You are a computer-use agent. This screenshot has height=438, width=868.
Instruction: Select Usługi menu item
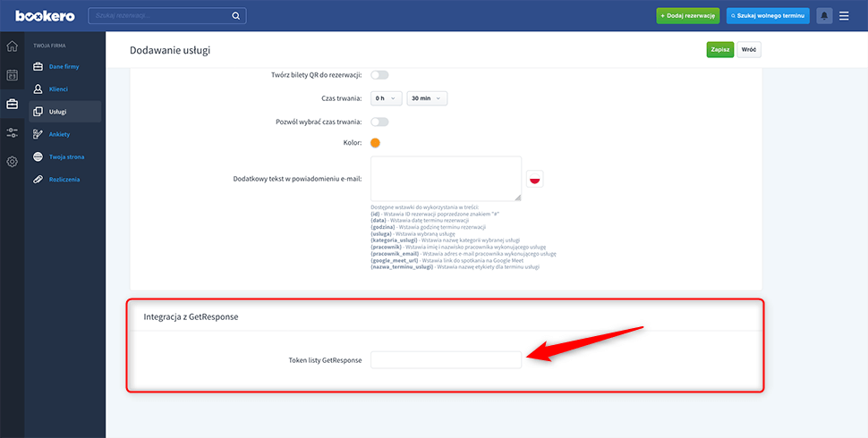click(65, 112)
